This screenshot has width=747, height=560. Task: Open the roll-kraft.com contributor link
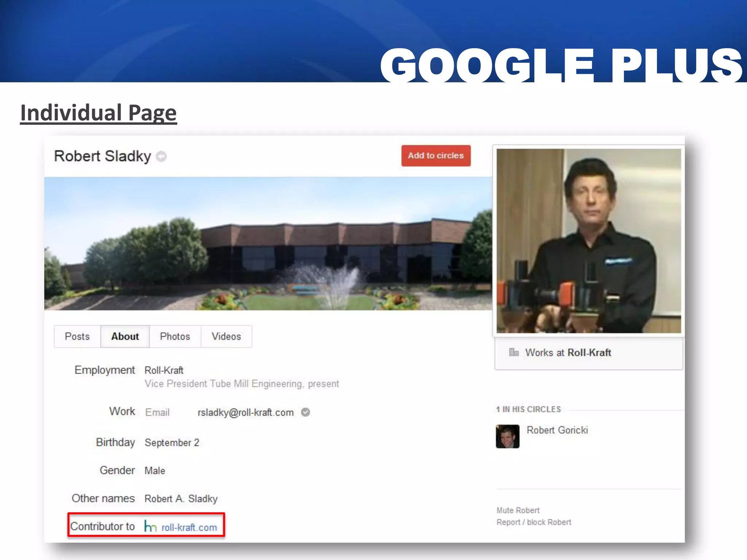point(189,528)
